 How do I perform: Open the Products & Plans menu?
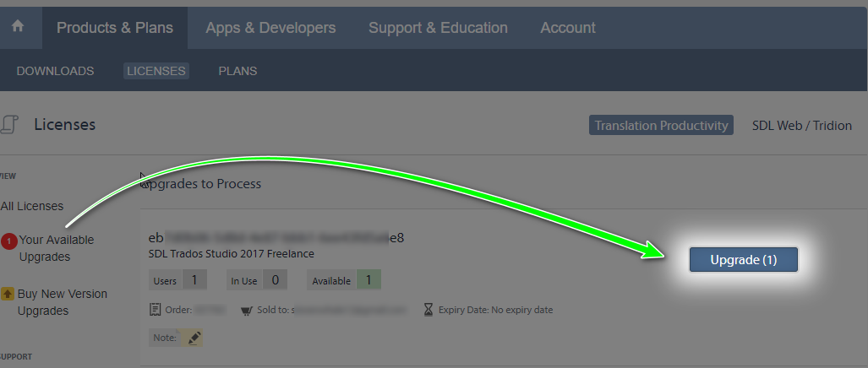(115, 28)
